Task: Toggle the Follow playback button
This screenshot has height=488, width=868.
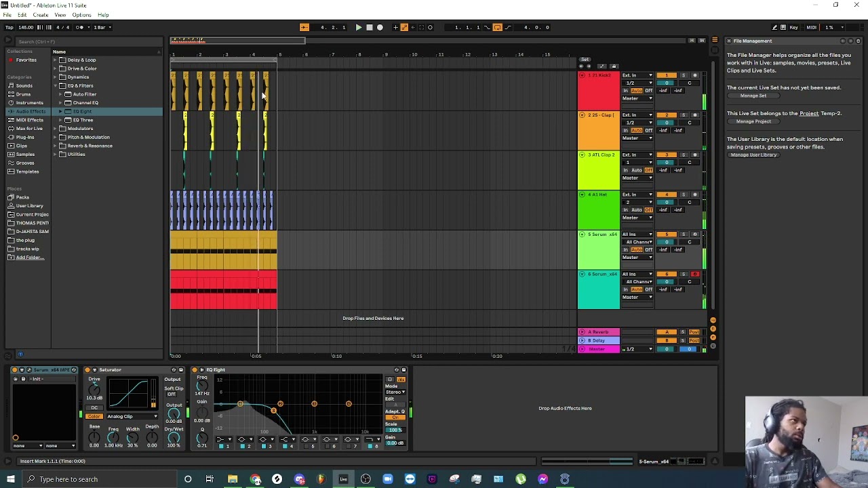Action: (x=304, y=27)
